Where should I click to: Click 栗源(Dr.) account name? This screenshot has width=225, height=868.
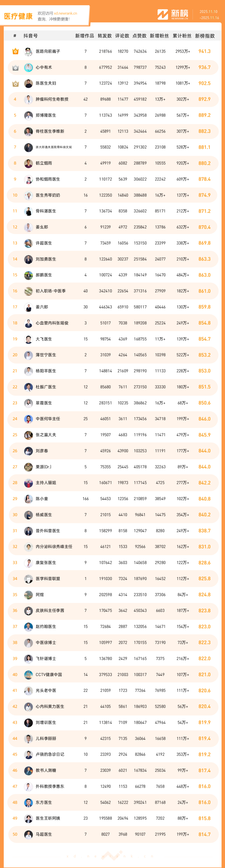pyautogui.click(x=43, y=467)
